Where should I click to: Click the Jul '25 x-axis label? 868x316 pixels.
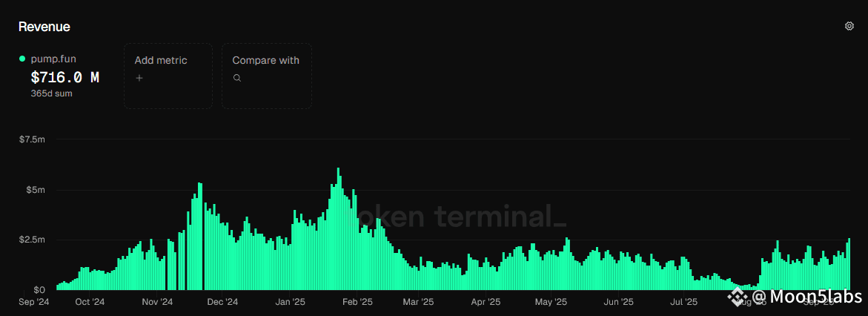click(x=683, y=302)
